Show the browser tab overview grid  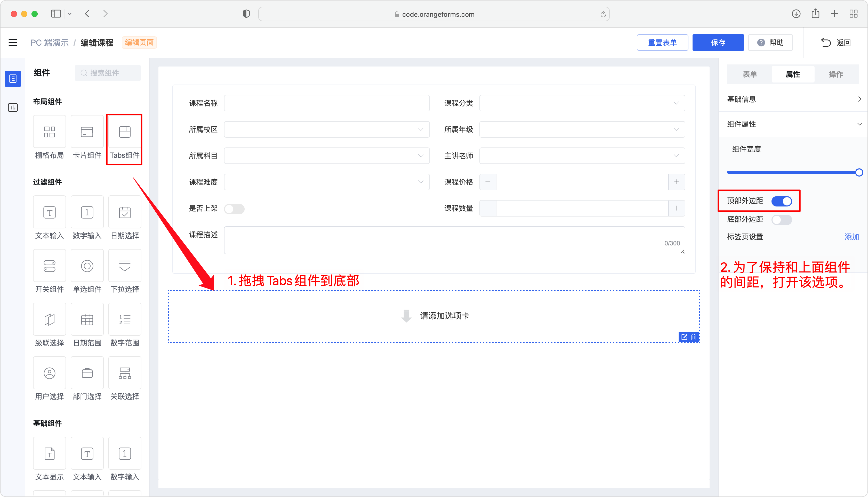pos(853,14)
